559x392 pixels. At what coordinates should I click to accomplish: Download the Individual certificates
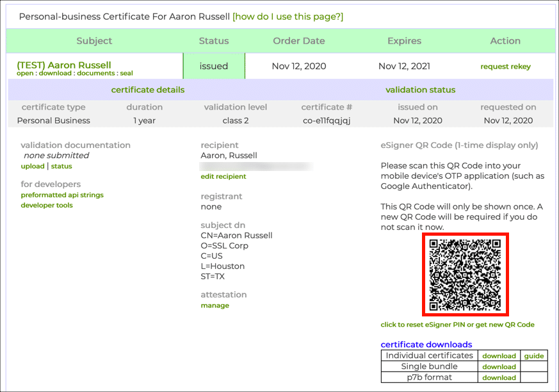coord(499,356)
